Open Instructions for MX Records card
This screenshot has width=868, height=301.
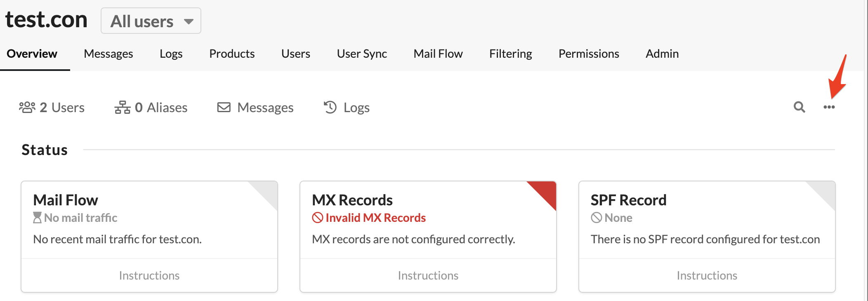(428, 275)
